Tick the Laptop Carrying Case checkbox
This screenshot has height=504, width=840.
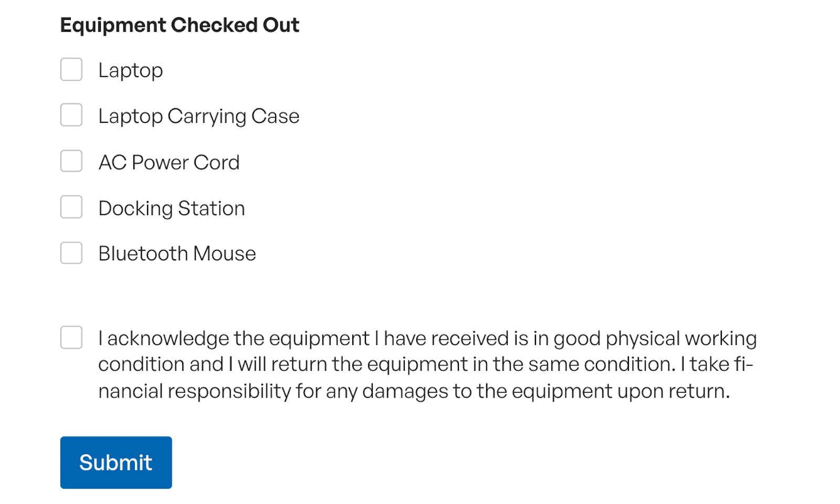tap(71, 115)
